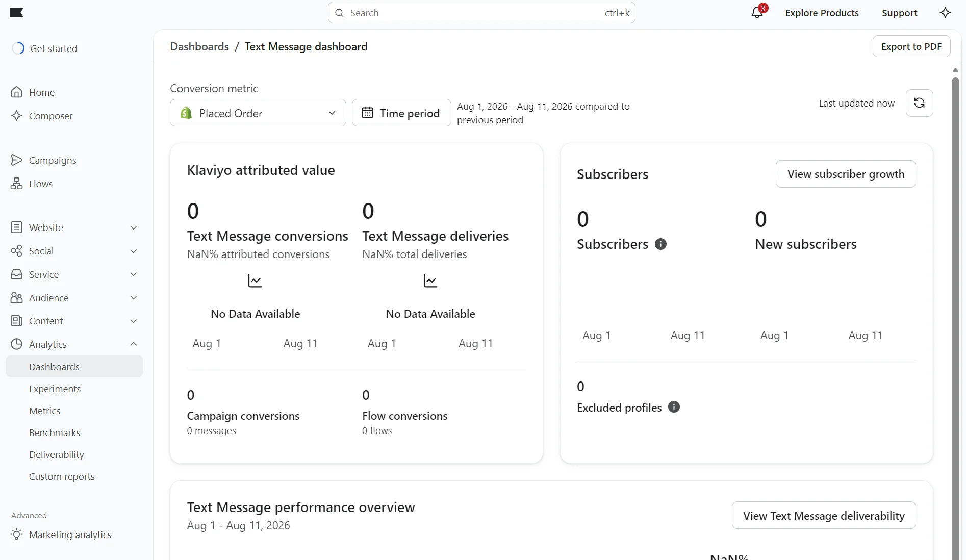The height and width of the screenshot is (560, 966).
Task: Open Experiments in the sidebar
Action: (55, 389)
